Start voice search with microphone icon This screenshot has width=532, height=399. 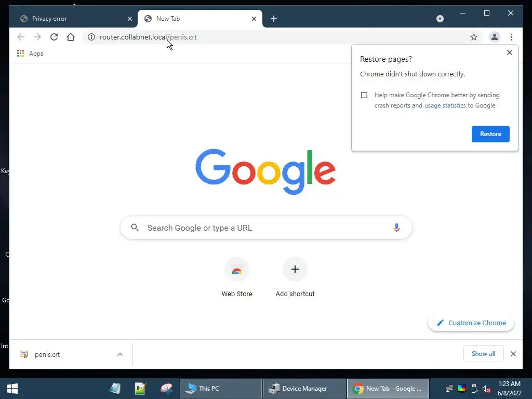point(396,228)
